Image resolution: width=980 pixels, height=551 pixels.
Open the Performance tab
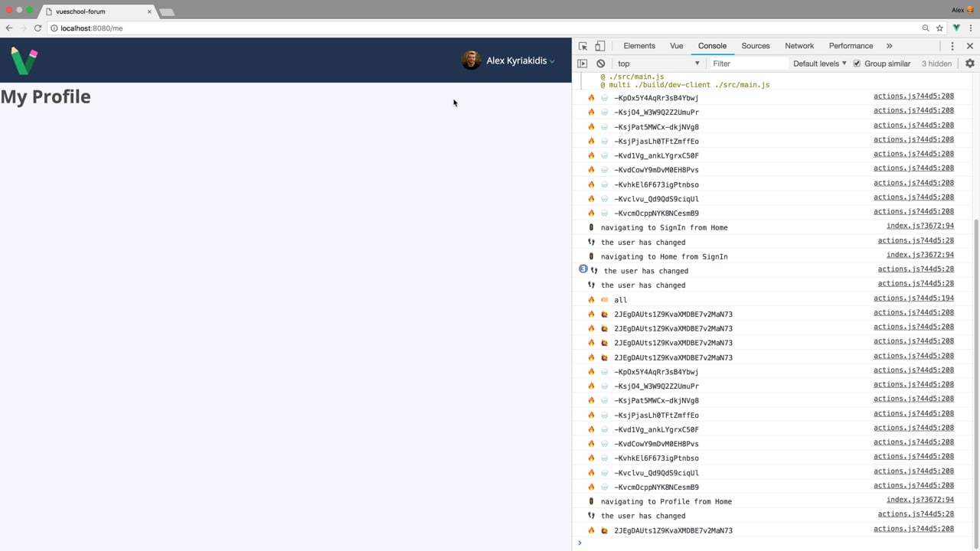tap(851, 46)
